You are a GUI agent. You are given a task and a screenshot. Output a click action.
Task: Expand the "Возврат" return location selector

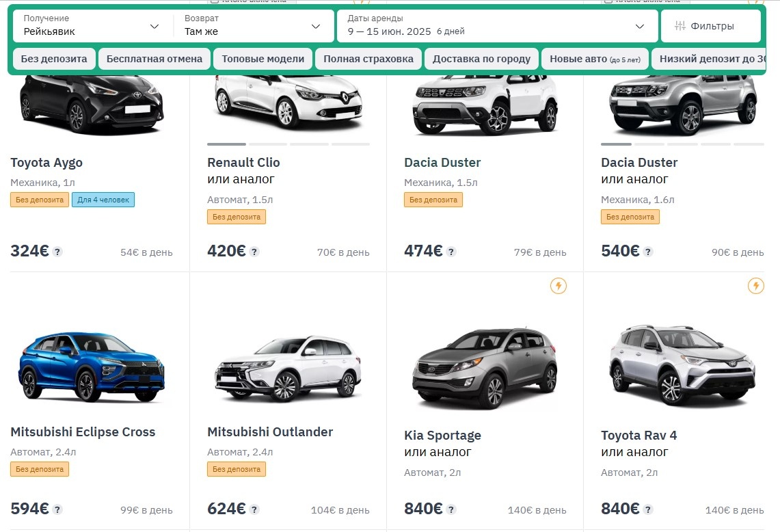point(254,25)
